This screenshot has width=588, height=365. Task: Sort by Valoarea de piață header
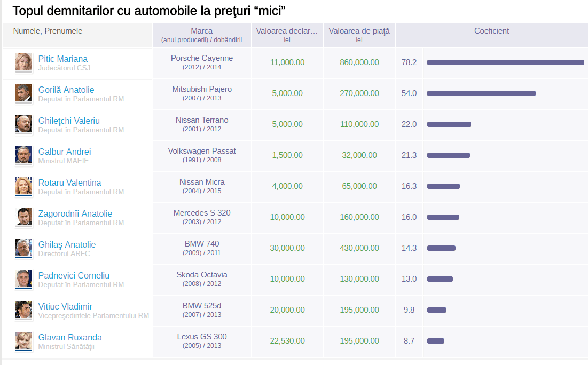[359, 31]
